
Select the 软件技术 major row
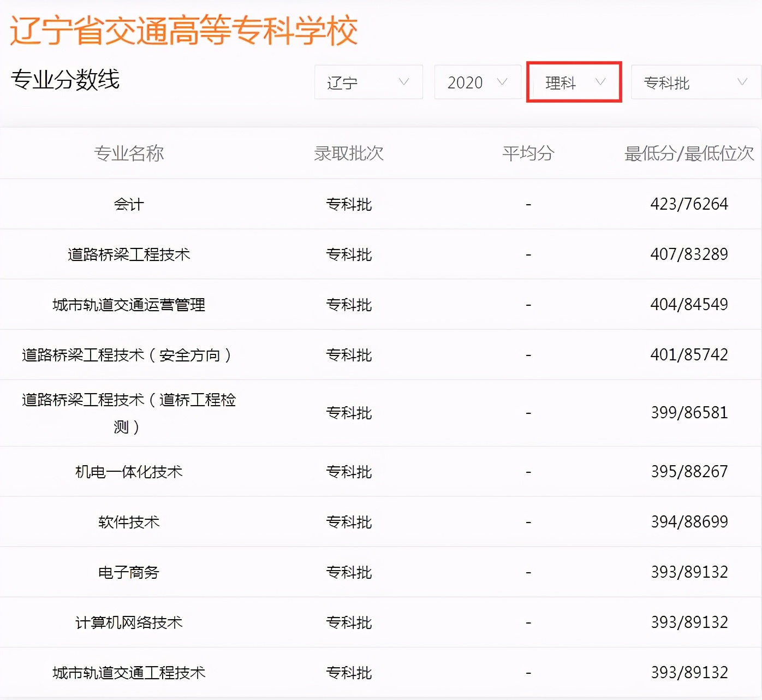coord(128,522)
